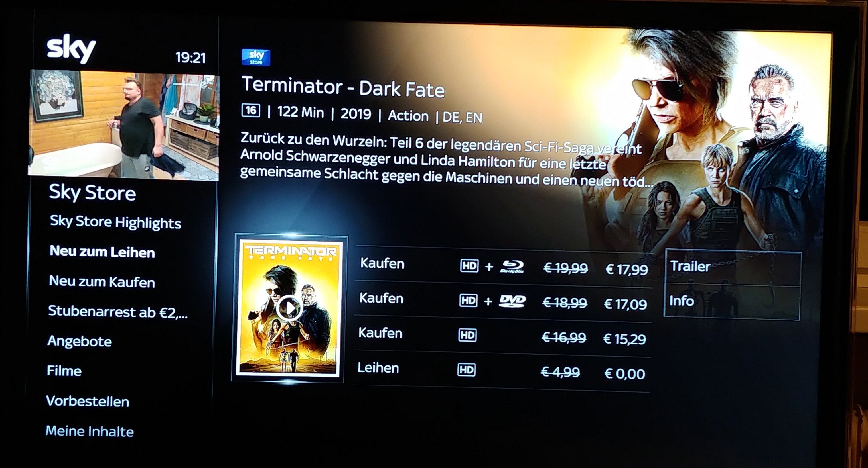
Task: Choose Kaufen HD option for €15,29
Action: click(502, 335)
